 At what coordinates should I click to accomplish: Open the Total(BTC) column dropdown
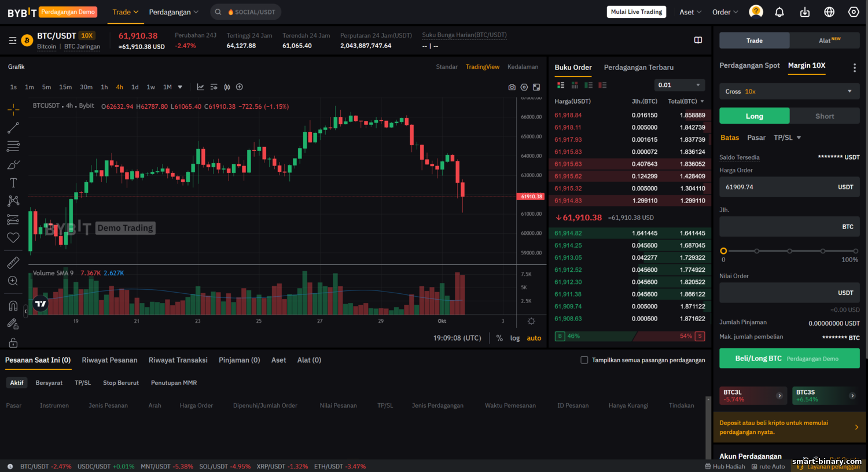[x=686, y=101]
